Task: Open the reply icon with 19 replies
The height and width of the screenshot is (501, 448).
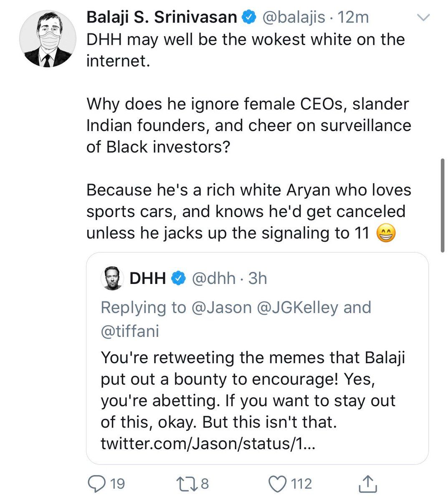Action: click(97, 483)
